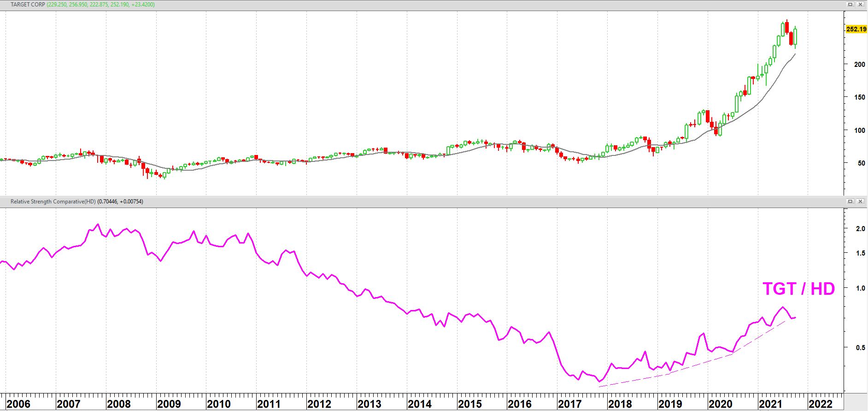Click the 2013 year label on timeline
Image resolution: width=868 pixels, height=411 pixels.
click(369, 404)
